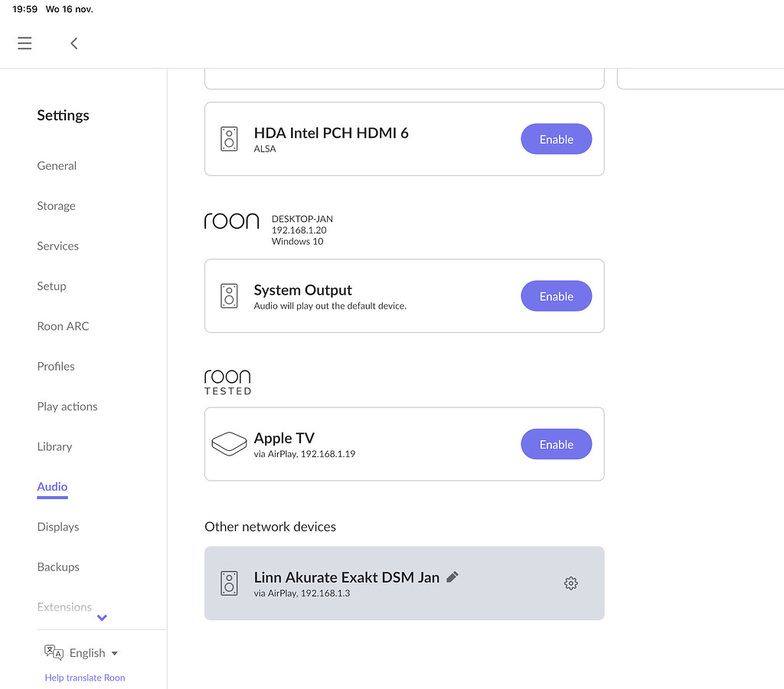Click the Help translate Roon link

pyautogui.click(x=84, y=678)
